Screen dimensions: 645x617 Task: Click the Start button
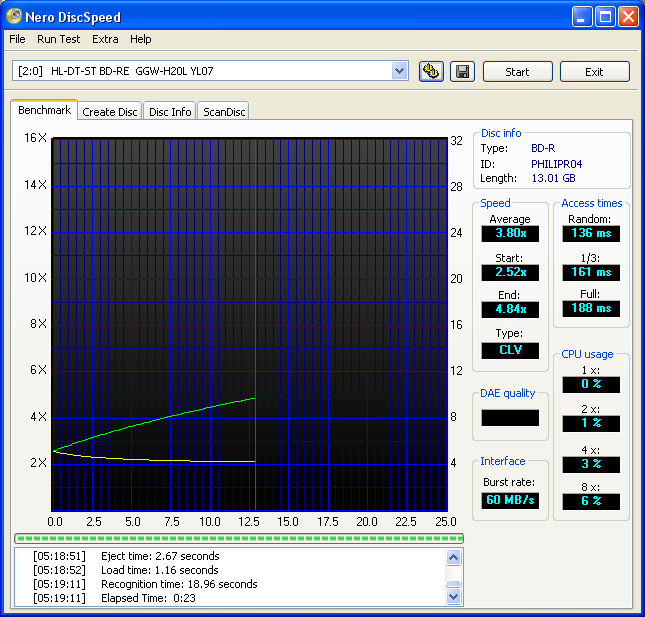pyautogui.click(x=517, y=72)
